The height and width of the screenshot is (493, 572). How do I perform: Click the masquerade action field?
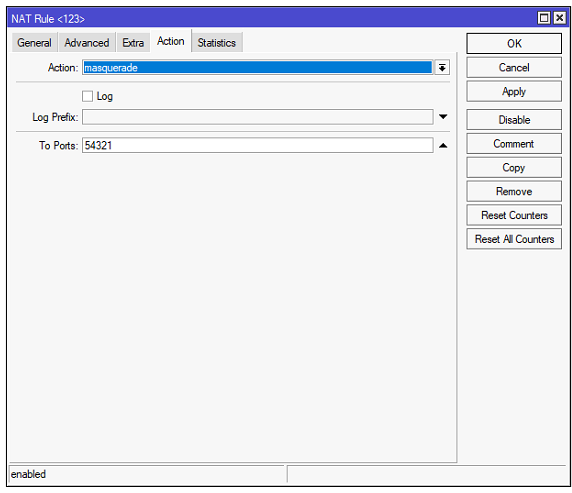[258, 68]
